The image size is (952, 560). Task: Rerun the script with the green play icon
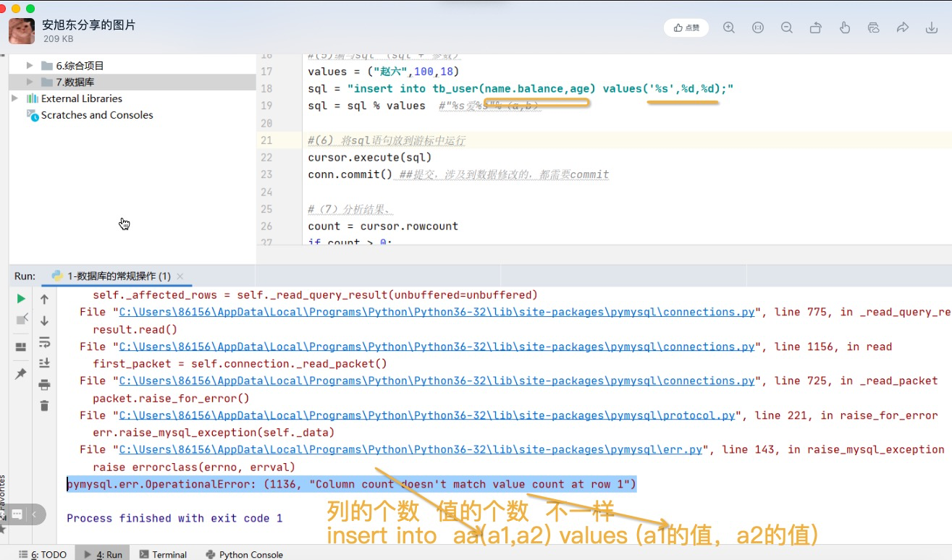[21, 299]
